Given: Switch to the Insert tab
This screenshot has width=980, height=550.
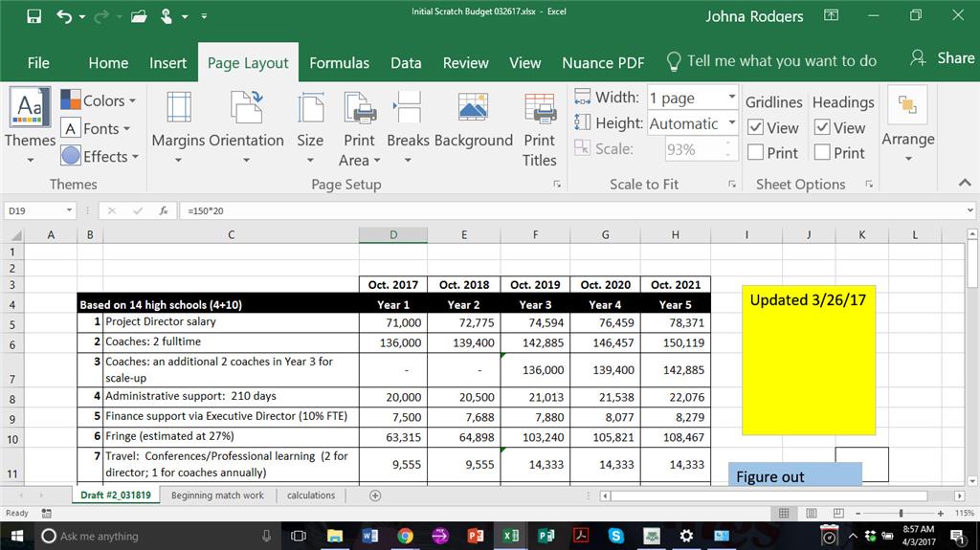Looking at the screenshot, I should pos(167,62).
